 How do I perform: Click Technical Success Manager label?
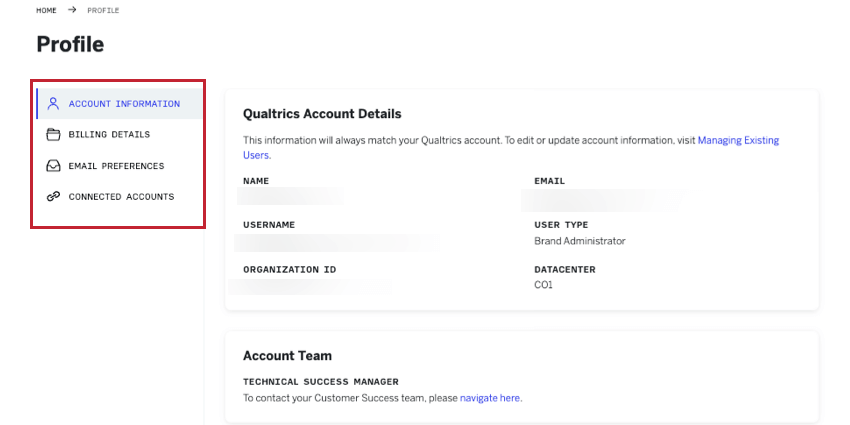coord(321,382)
